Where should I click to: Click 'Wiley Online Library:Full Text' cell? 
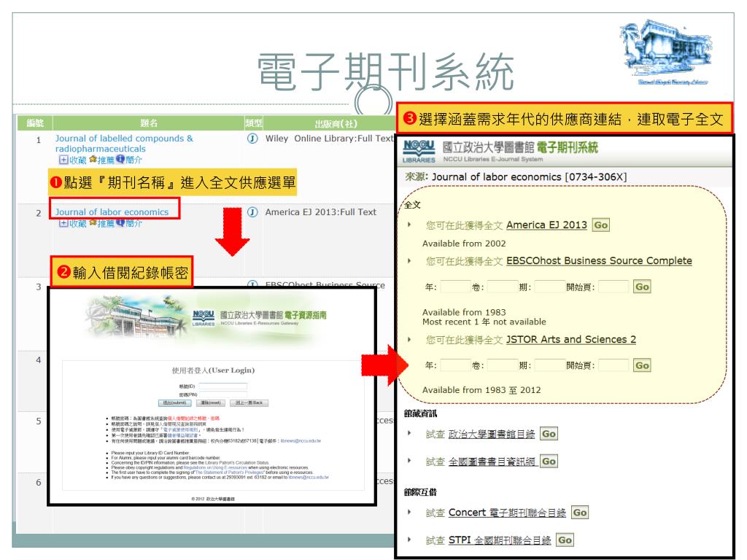[329, 139]
